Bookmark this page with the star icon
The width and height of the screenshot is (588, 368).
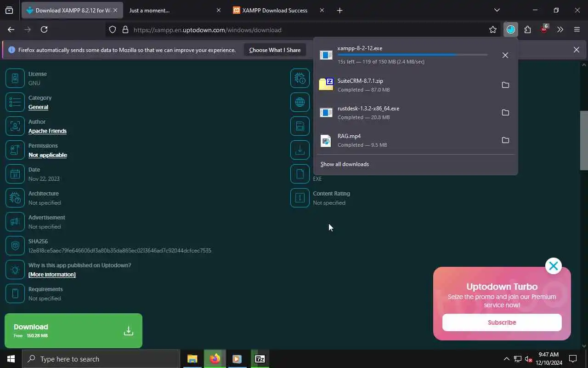(493, 30)
